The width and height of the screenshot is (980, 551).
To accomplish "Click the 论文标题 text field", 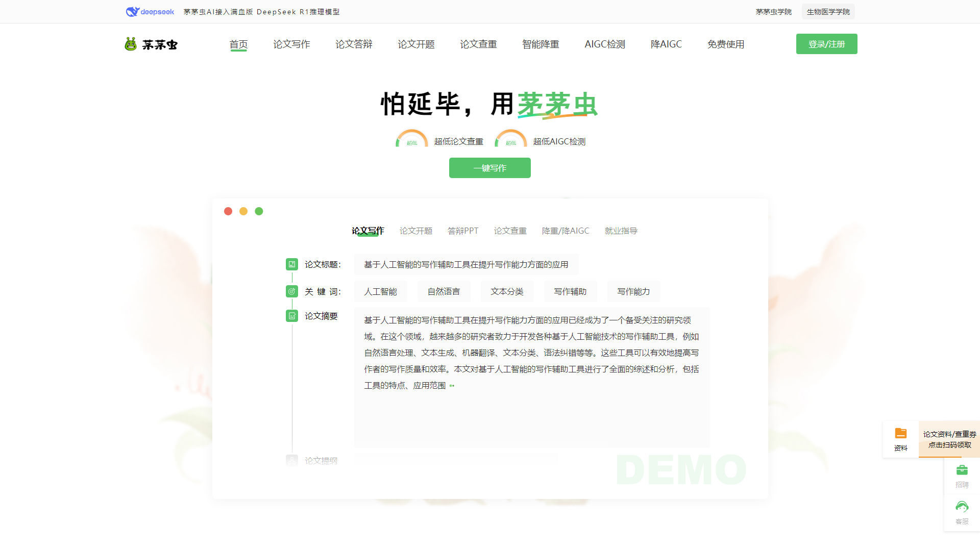I will tap(465, 264).
